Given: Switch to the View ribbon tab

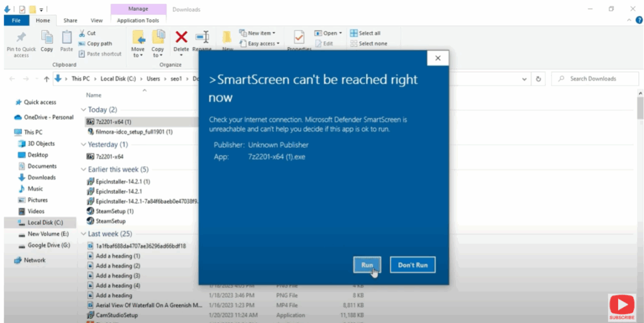Looking at the screenshot, I should point(96,20).
